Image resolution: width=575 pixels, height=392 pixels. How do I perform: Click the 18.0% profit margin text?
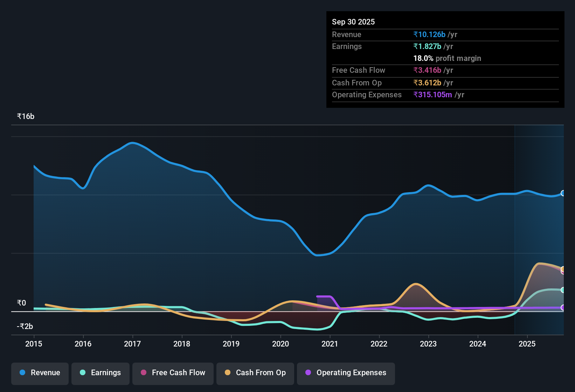(447, 58)
